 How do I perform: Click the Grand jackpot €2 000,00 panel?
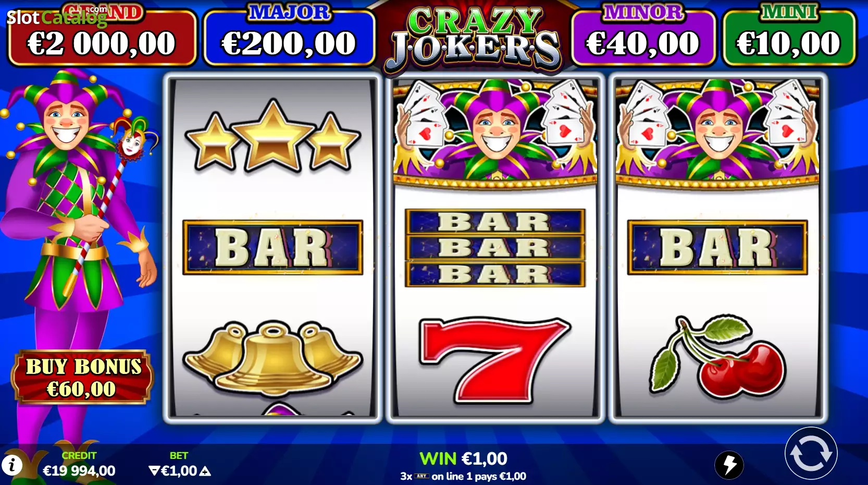[x=102, y=37]
